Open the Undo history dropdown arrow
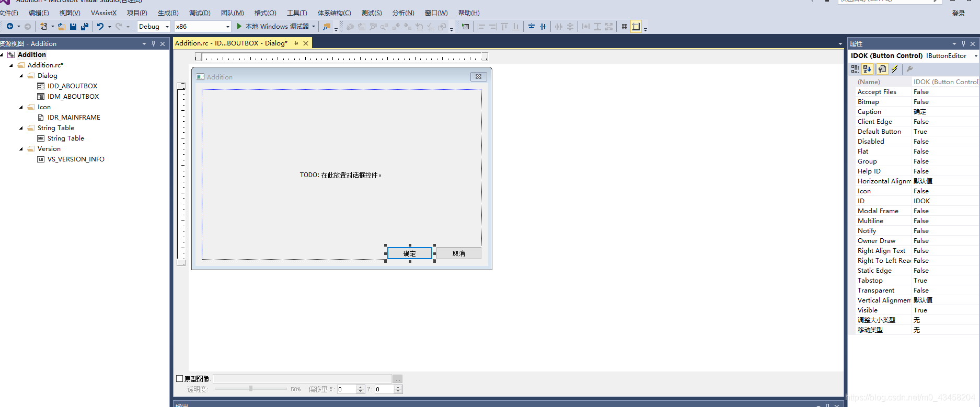Screen dimensions: 980x407 (x=109, y=27)
